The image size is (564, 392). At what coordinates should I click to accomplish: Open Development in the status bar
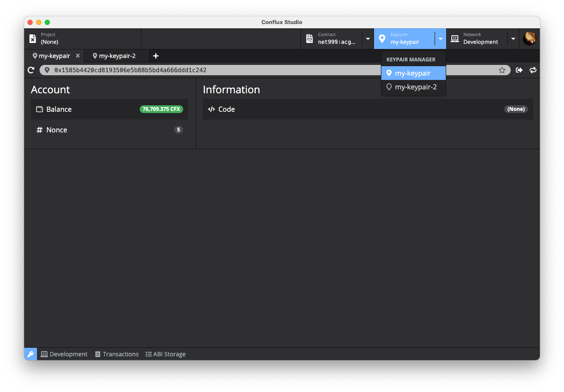[x=64, y=354]
